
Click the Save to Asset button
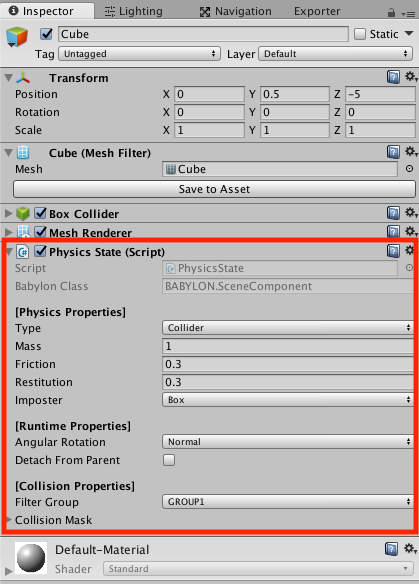[x=215, y=189]
